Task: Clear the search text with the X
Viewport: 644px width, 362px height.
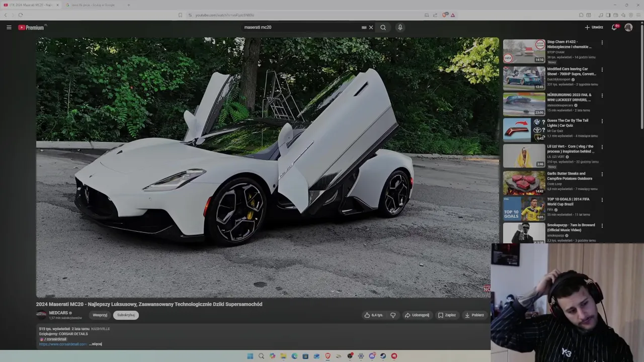Action: [371, 28]
